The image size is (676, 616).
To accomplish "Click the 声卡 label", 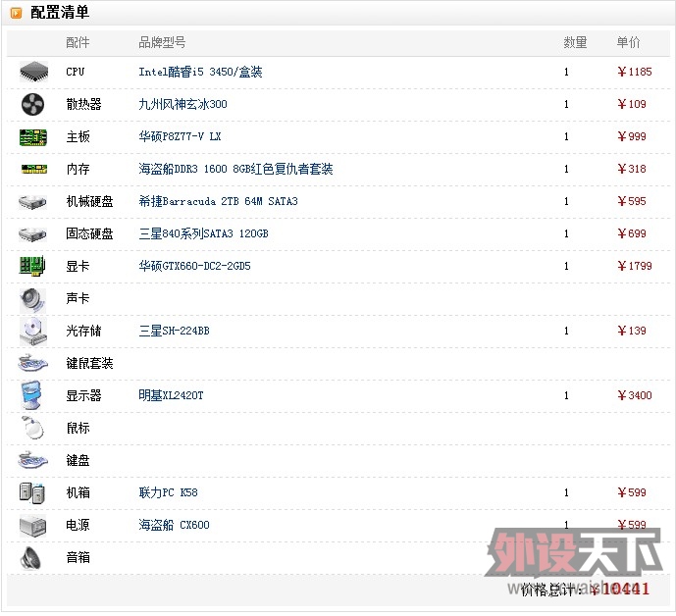I will pyautogui.click(x=78, y=298).
